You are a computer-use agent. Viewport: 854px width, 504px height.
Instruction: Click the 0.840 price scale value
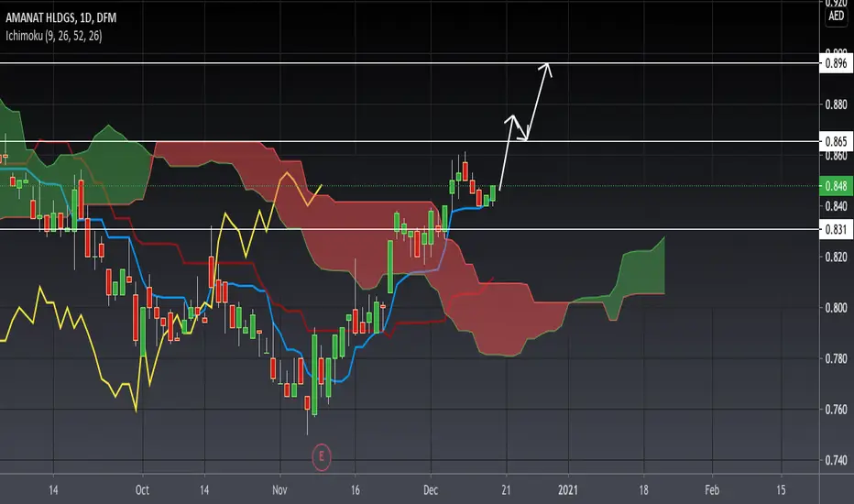pos(836,206)
